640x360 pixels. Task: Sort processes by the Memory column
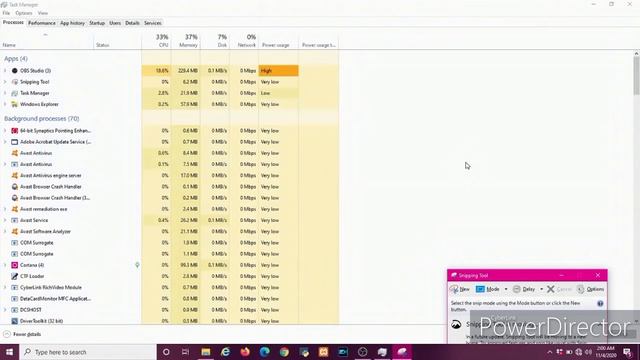point(186,40)
